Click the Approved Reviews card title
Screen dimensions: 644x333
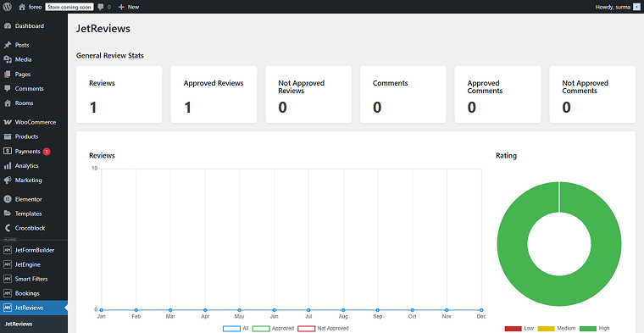pos(214,83)
